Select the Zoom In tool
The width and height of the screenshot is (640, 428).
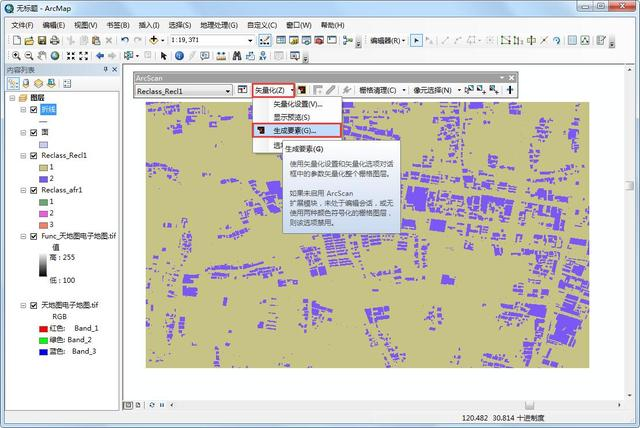[x=16, y=56]
